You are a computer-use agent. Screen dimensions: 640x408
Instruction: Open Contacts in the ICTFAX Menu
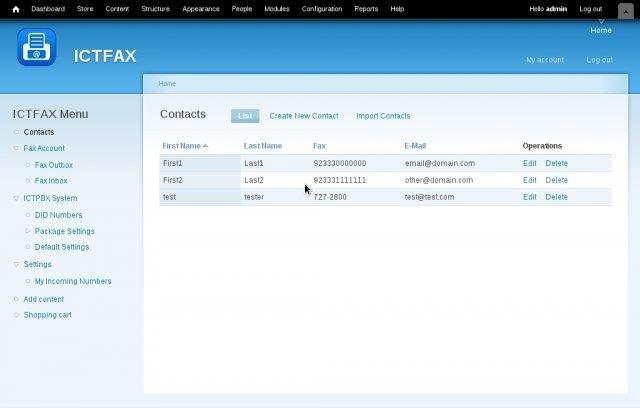click(39, 132)
